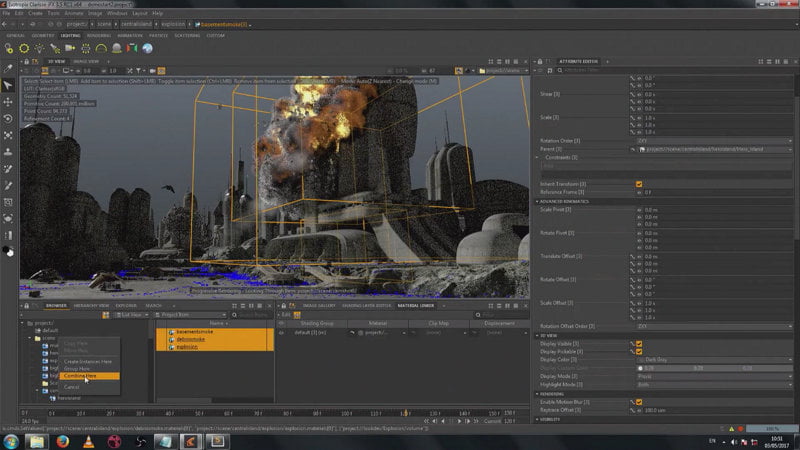800x450 pixels.
Task: Collapse the 3D View attributes section
Action: pyautogui.click(x=537, y=336)
